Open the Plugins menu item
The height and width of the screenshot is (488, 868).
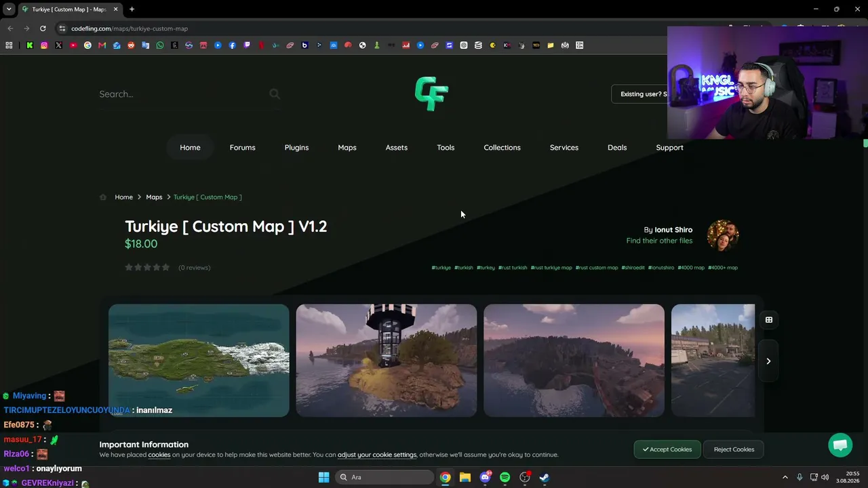coord(296,148)
